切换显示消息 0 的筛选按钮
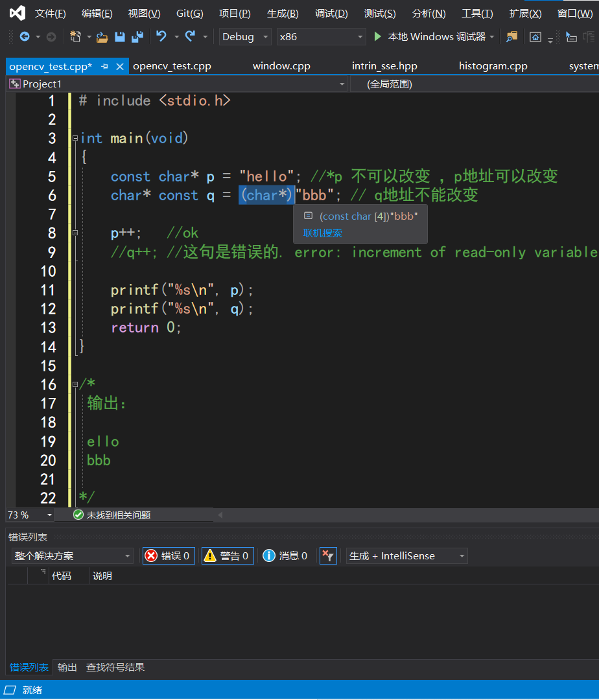Screen dimensions: 599x700 [x=285, y=555]
